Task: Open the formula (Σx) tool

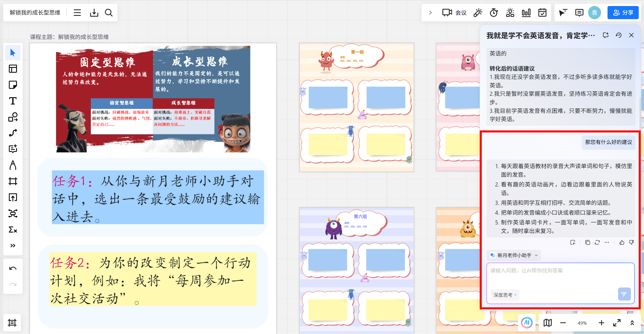Action: pyautogui.click(x=13, y=230)
